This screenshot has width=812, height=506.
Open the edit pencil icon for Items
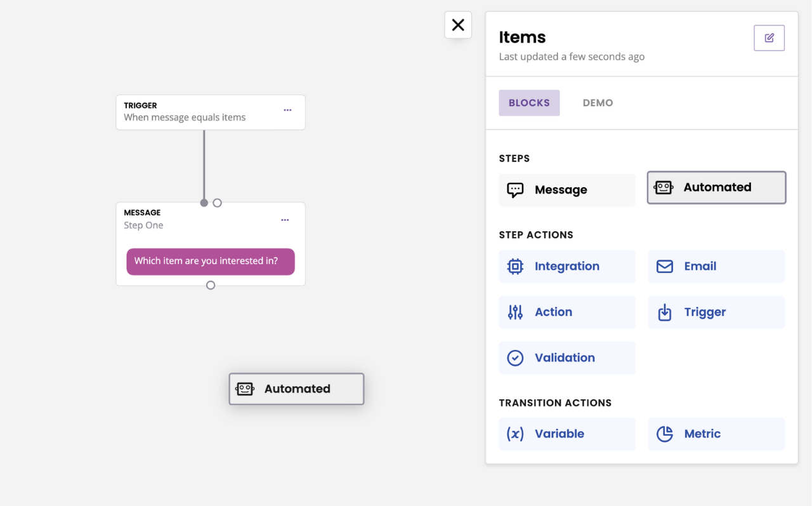pos(769,38)
